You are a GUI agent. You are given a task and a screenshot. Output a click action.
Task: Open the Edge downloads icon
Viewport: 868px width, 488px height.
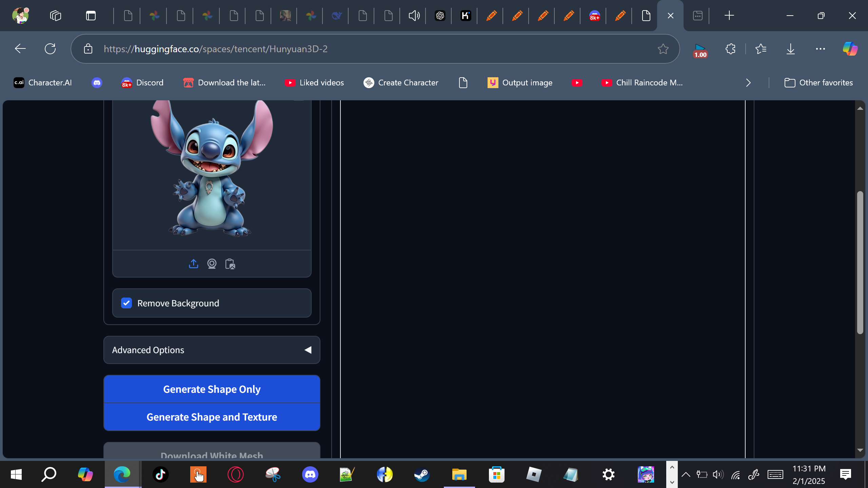[x=790, y=49]
